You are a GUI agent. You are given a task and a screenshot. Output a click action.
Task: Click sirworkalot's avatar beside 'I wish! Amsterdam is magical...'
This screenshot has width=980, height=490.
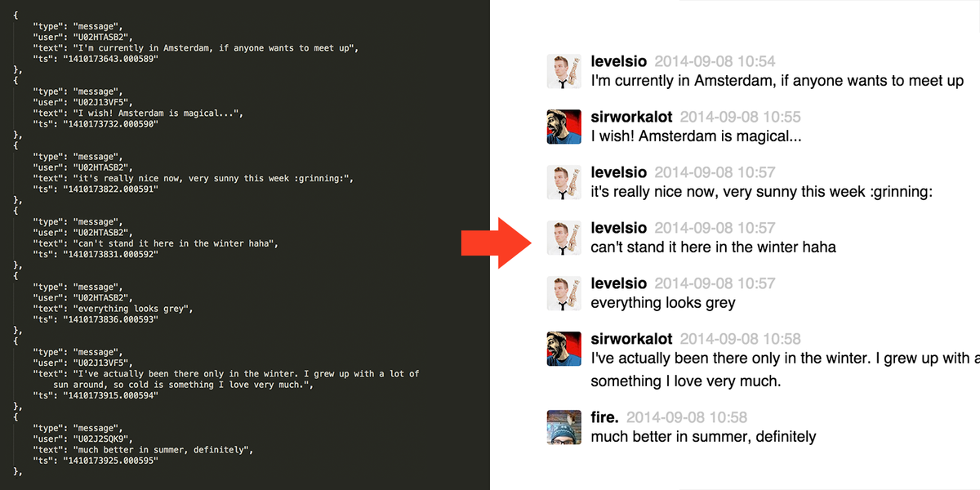point(563,127)
